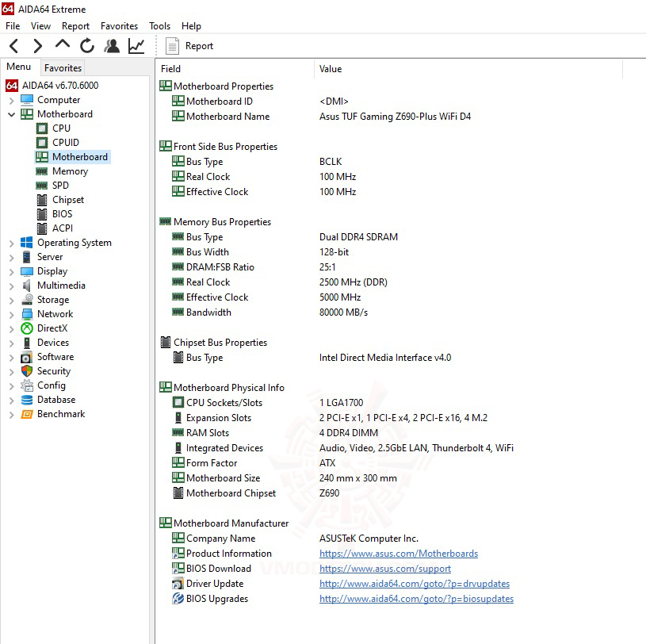Expand the Network tree node

12,315
